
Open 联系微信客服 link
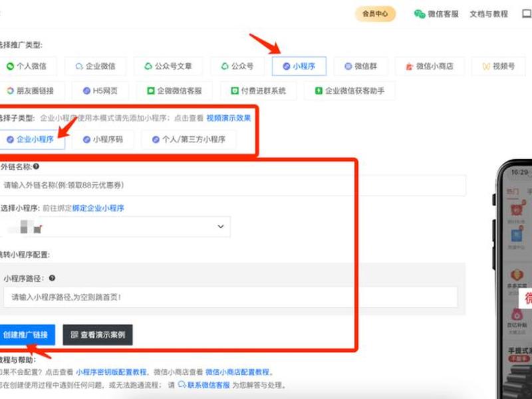coord(208,385)
